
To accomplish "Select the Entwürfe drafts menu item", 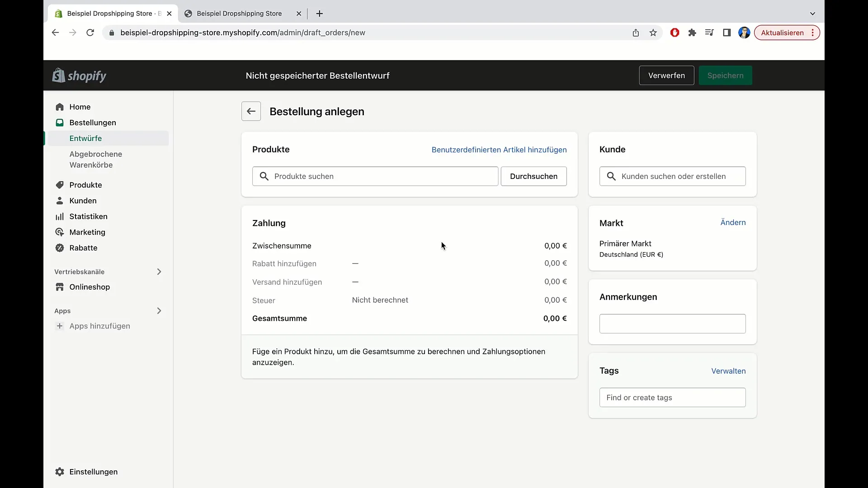I will pyautogui.click(x=85, y=138).
